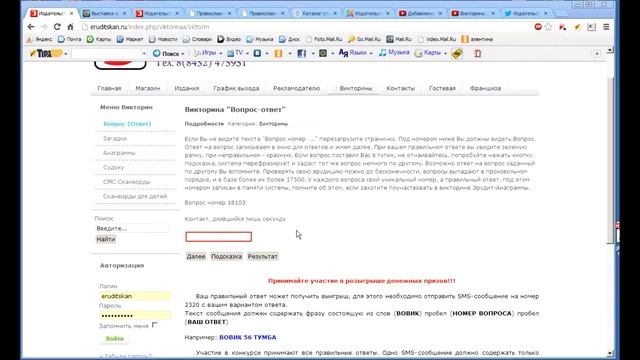The width and height of the screenshot is (640, 360).
Task: Click the Подсказка hint button
Action: (227, 256)
